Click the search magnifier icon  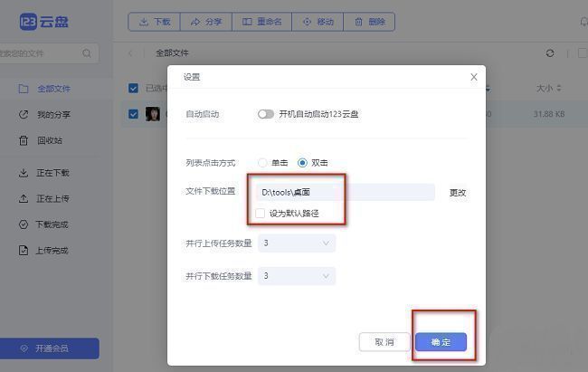(x=87, y=53)
